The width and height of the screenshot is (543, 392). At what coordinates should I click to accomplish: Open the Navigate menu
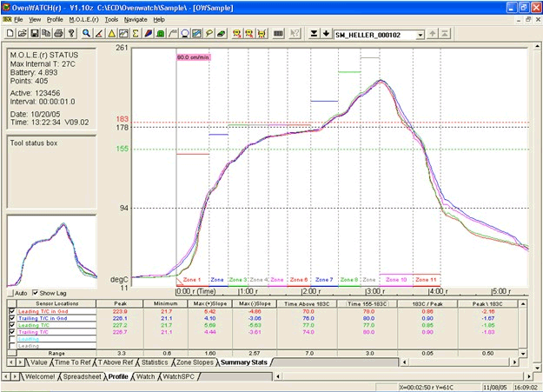click(136, 20)
